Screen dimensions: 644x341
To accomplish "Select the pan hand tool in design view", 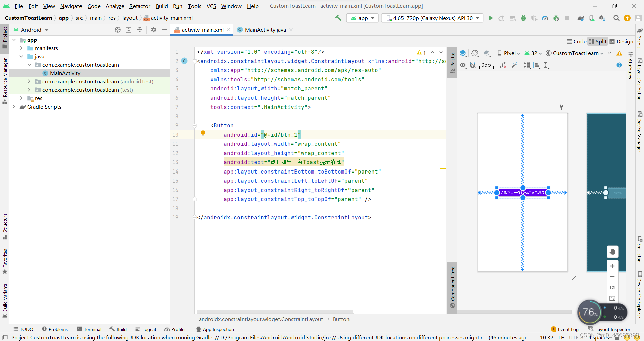I will pos(612,252).
